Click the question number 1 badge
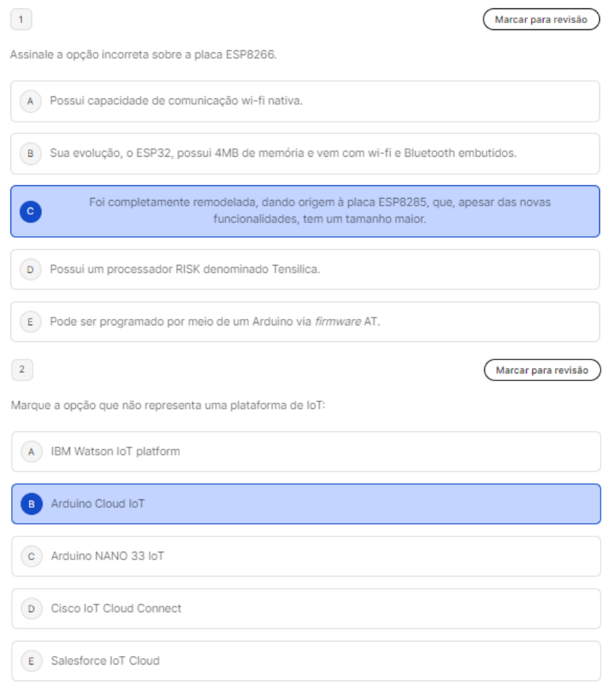 pyautogui.click(x=21, y=20)
